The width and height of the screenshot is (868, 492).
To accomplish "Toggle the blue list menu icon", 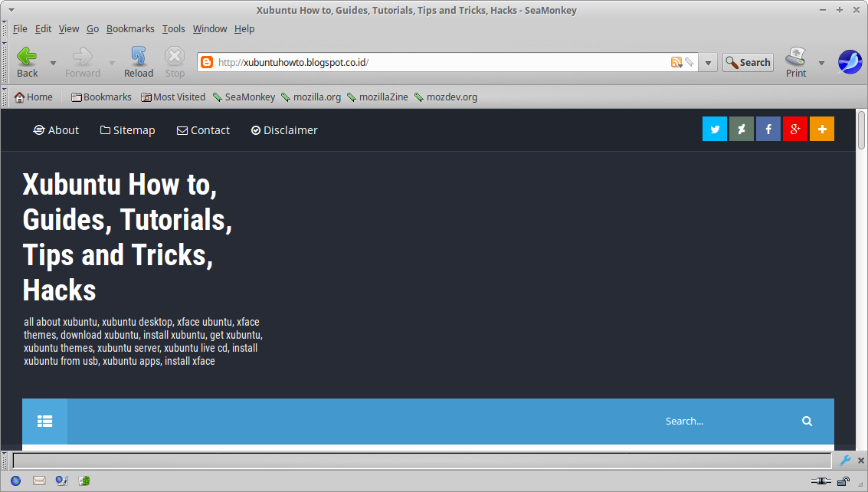I will click(45, 421).
